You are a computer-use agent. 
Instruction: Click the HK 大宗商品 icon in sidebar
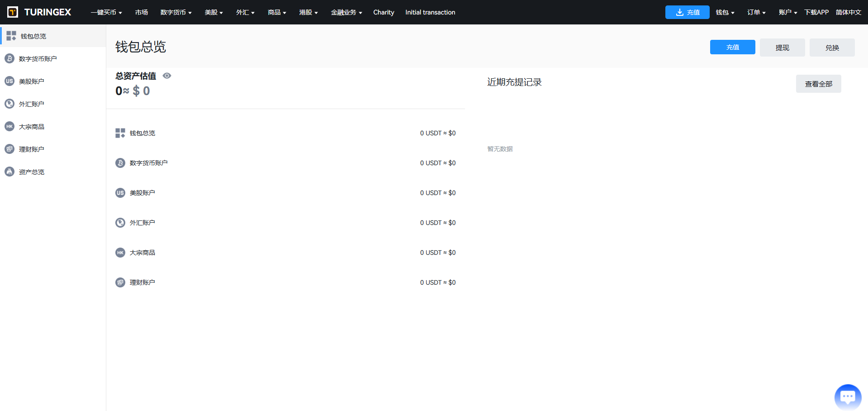coord(9,126)
